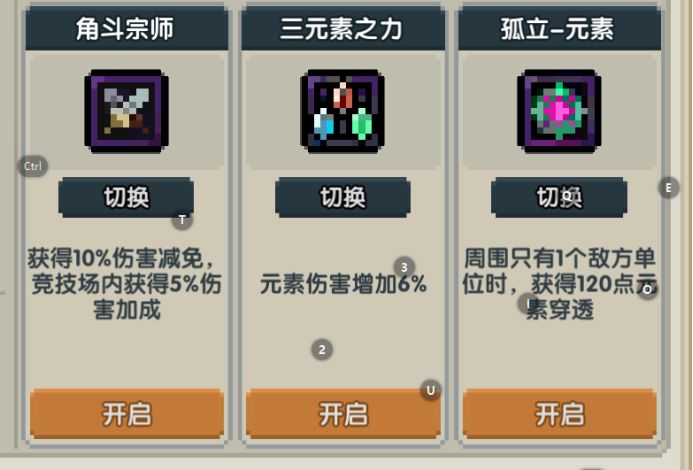This screenshot has height=470, width=693.
Task: Click the number 3 hint badge
Action: click(x=404, y=267)
